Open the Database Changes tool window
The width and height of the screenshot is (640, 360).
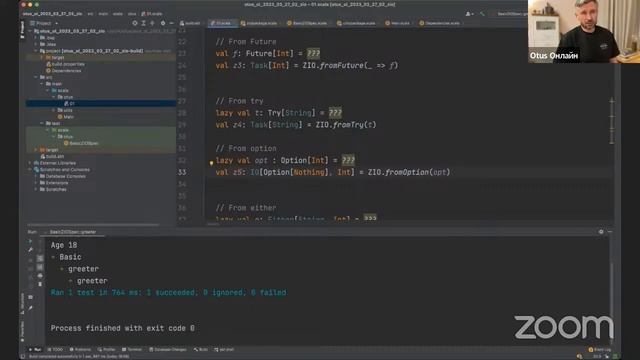(x=168, y=350)
